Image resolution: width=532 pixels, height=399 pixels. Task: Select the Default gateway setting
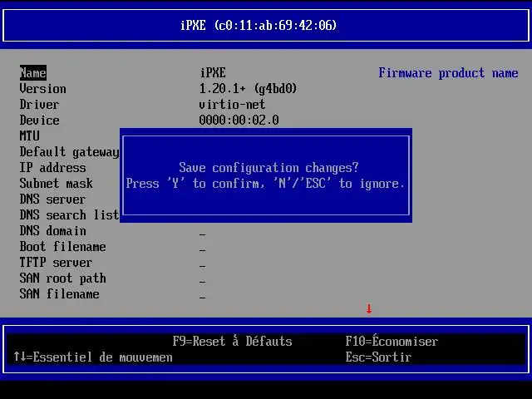pyautogui.click(x=69, y=152)
